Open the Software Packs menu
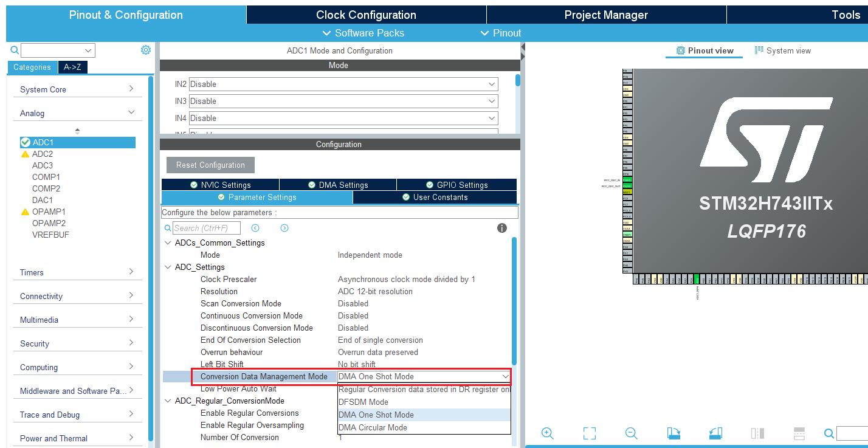 tap(363, 33)
